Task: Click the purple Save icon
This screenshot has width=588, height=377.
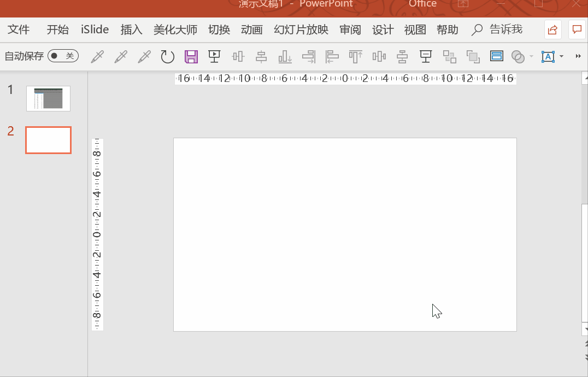Action: point(191,57)
